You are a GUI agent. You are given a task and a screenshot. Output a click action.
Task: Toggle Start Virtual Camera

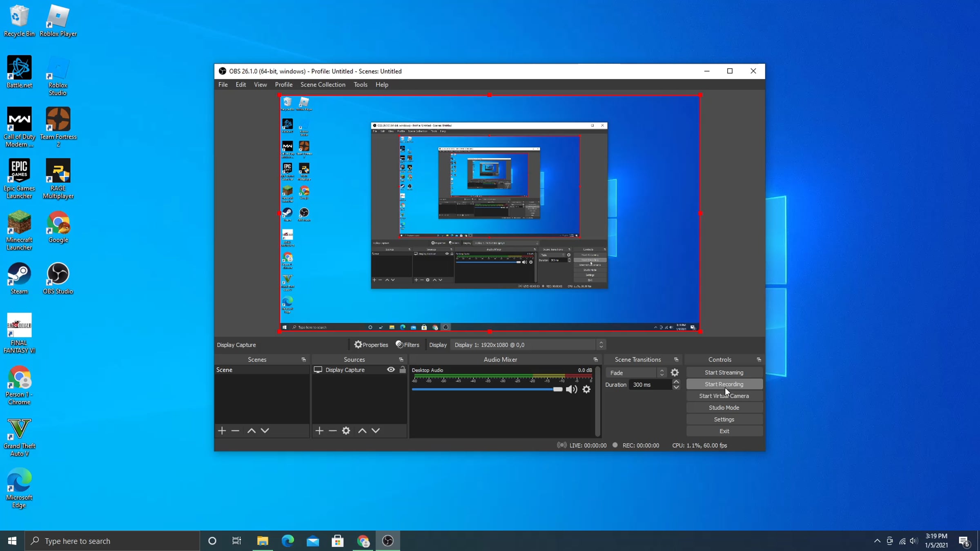coord(724,396)
